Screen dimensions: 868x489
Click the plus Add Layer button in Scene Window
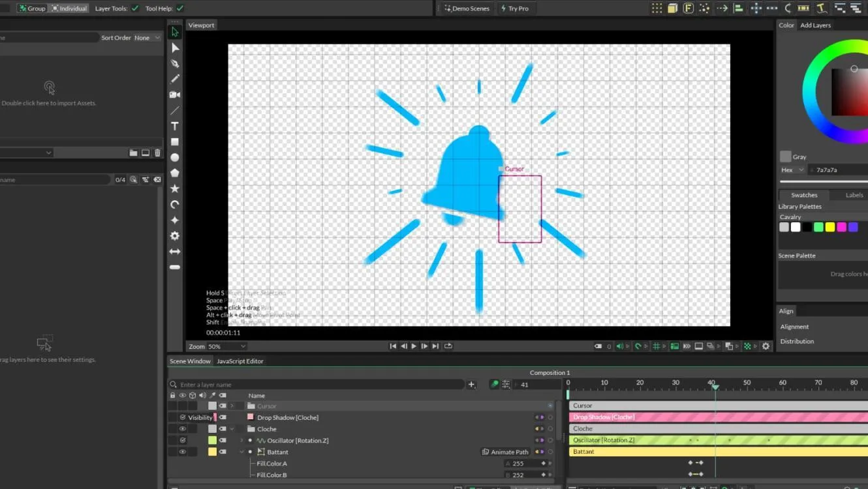(472, 385)
